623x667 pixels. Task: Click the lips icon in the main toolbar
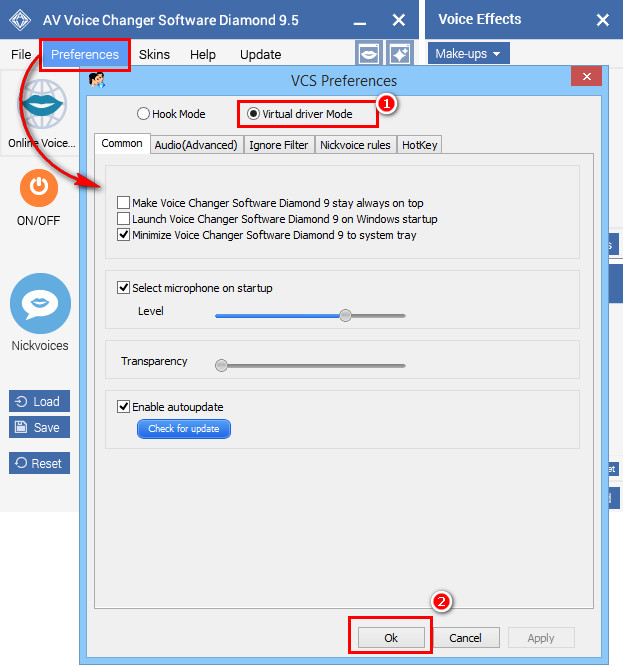click(369, 54)
